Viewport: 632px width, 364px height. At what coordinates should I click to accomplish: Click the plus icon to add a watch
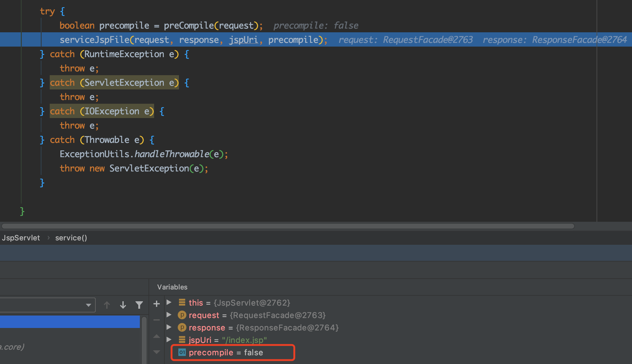pyautogui.click(x=156, y=304)
